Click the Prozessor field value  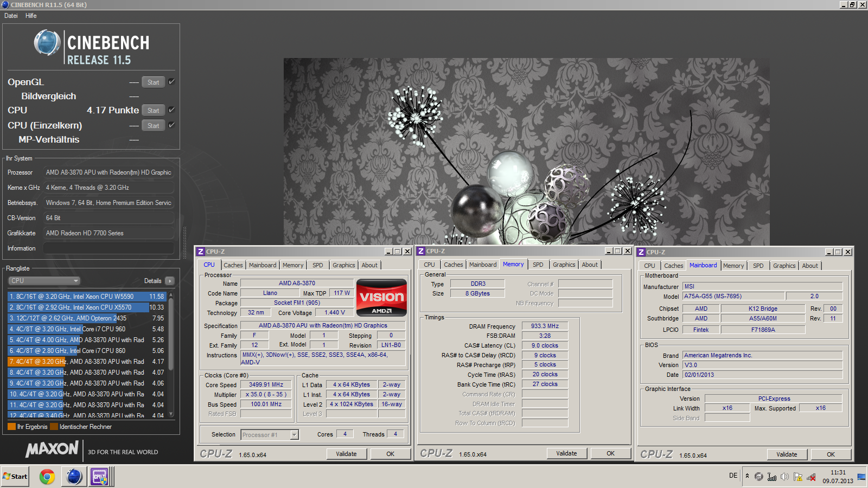pos(108,172)
